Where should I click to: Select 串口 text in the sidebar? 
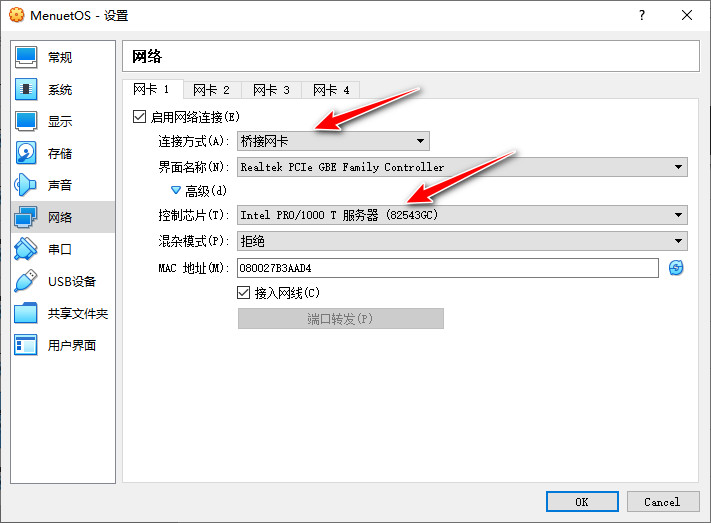[60, 249]
